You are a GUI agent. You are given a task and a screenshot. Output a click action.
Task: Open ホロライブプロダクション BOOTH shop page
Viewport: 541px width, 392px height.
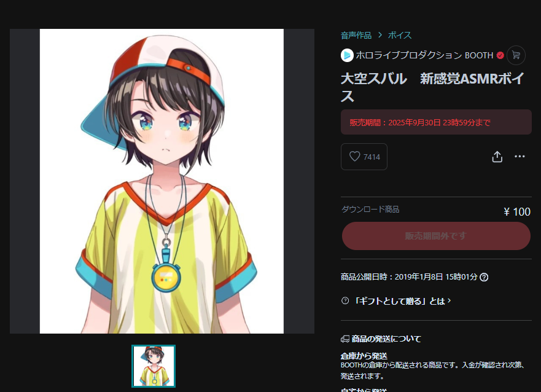click(424, 55)
